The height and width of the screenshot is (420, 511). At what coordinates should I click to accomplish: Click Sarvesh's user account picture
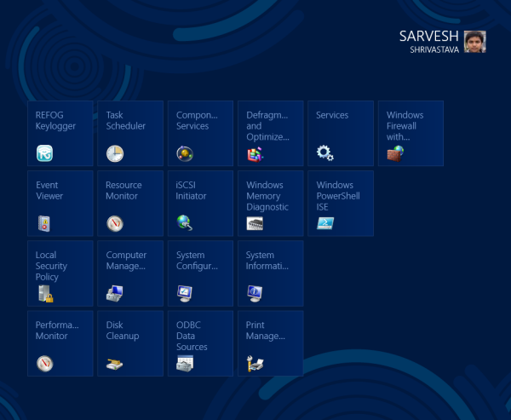pyautogui.click(x=475, y=42)
